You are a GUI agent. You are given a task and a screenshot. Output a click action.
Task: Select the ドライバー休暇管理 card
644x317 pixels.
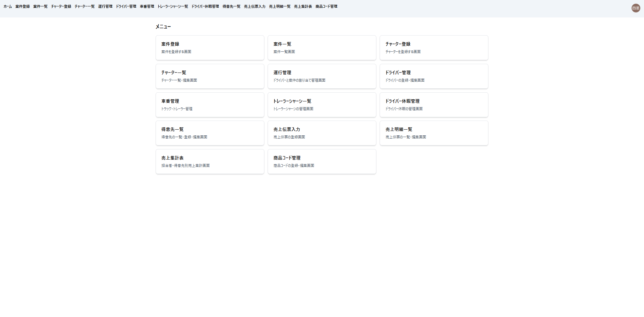pyautogui.click(x=434, y=105)
